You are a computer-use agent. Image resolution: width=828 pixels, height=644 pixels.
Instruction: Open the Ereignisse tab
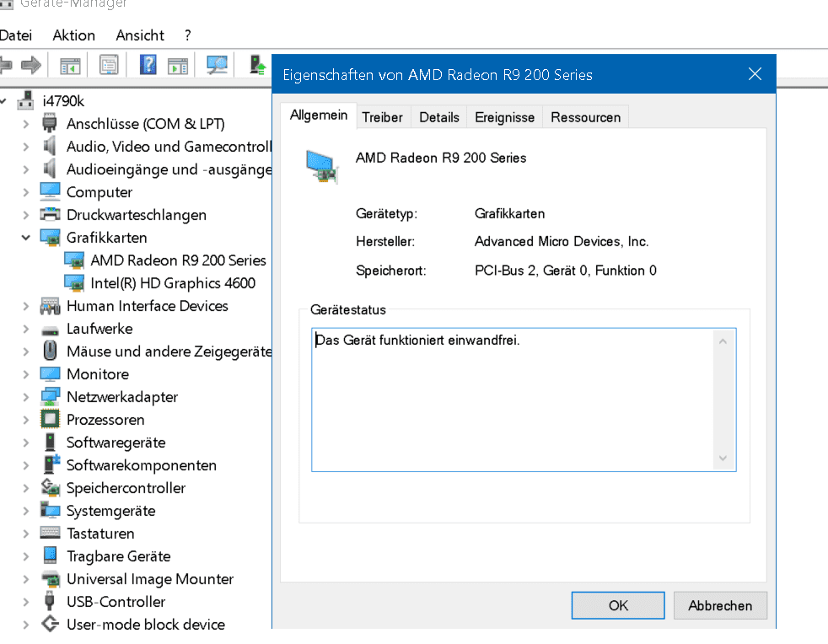click(x=505, y=117)
